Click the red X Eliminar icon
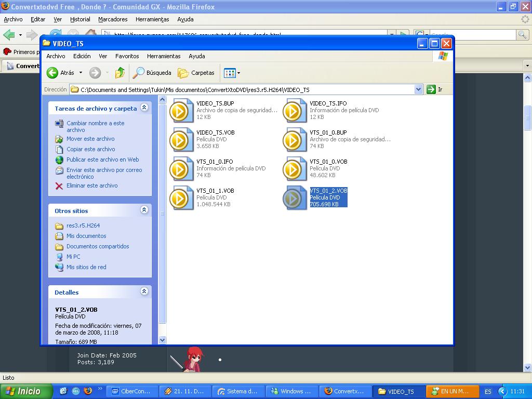Viewport: 532px width, 399px height. coord(59,186)
